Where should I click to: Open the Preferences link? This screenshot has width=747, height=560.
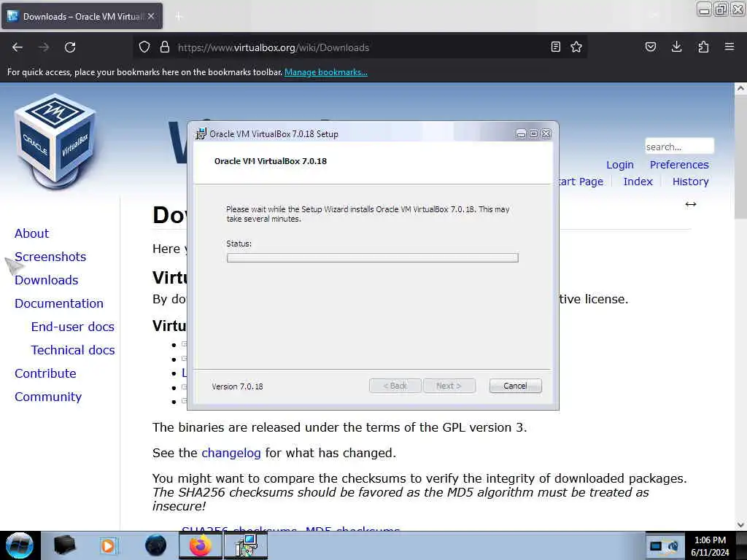(679, 165)
